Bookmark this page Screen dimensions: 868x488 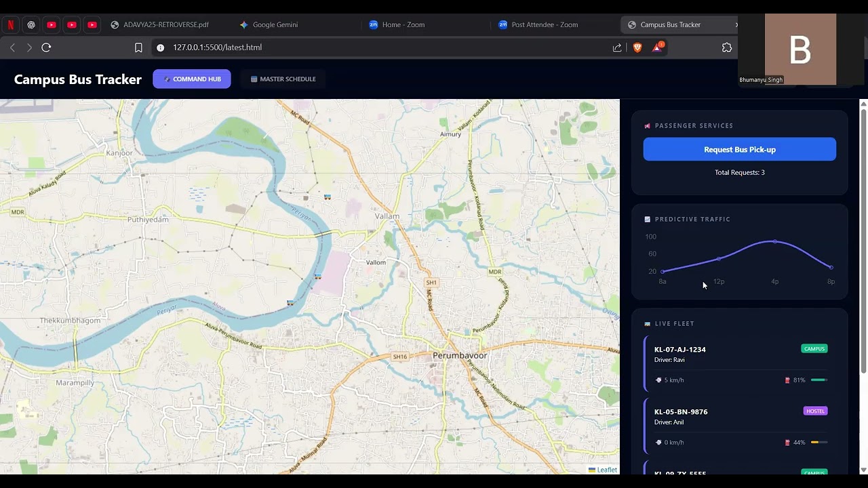(x=138, y=47)
